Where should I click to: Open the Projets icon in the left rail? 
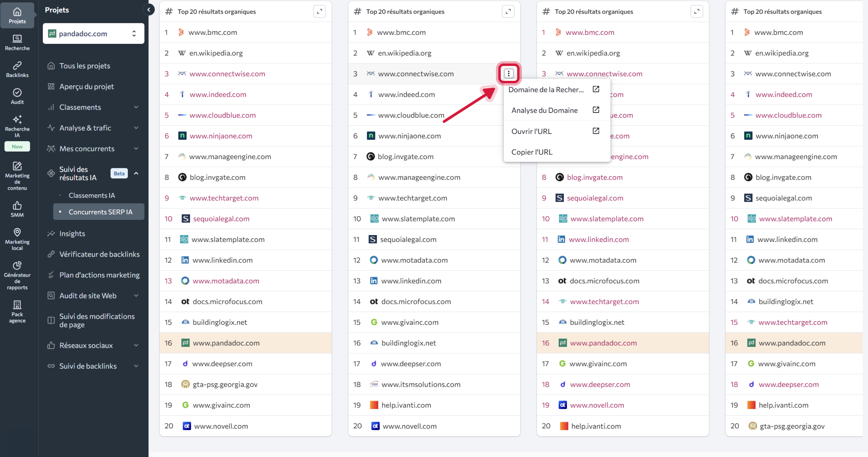17,12
